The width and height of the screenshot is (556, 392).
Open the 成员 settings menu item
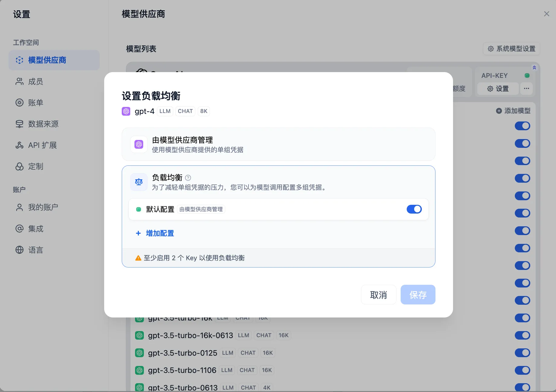coord(36,81)
